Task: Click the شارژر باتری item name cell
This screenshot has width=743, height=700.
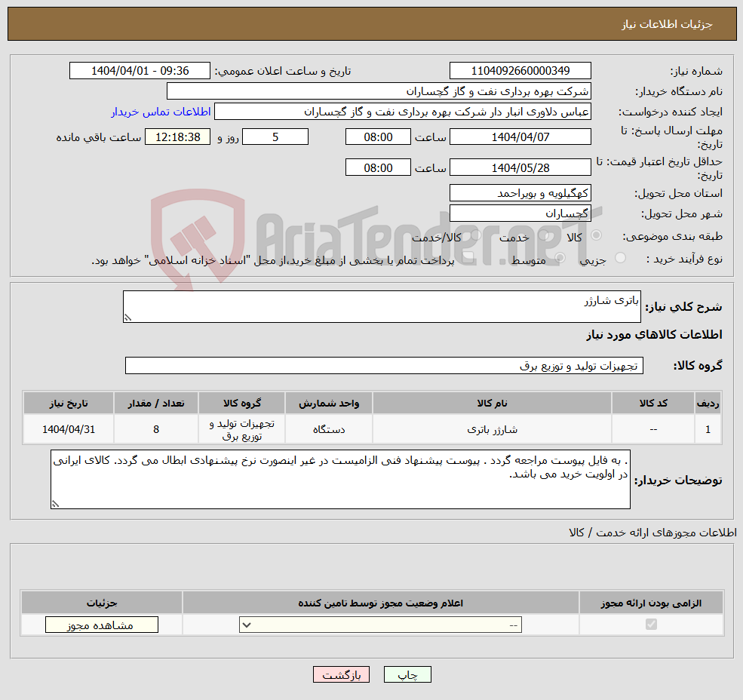Action: click(492, 429)
